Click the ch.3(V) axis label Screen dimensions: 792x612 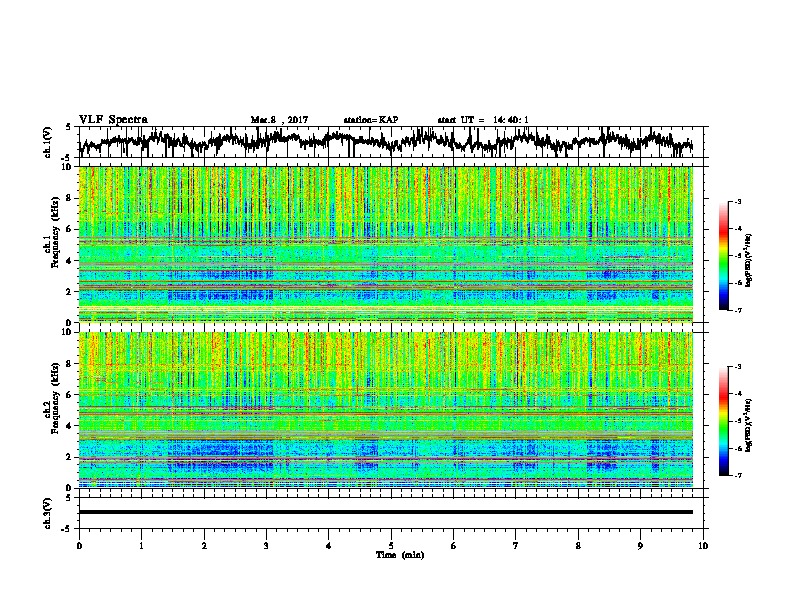tap(47, 514)
